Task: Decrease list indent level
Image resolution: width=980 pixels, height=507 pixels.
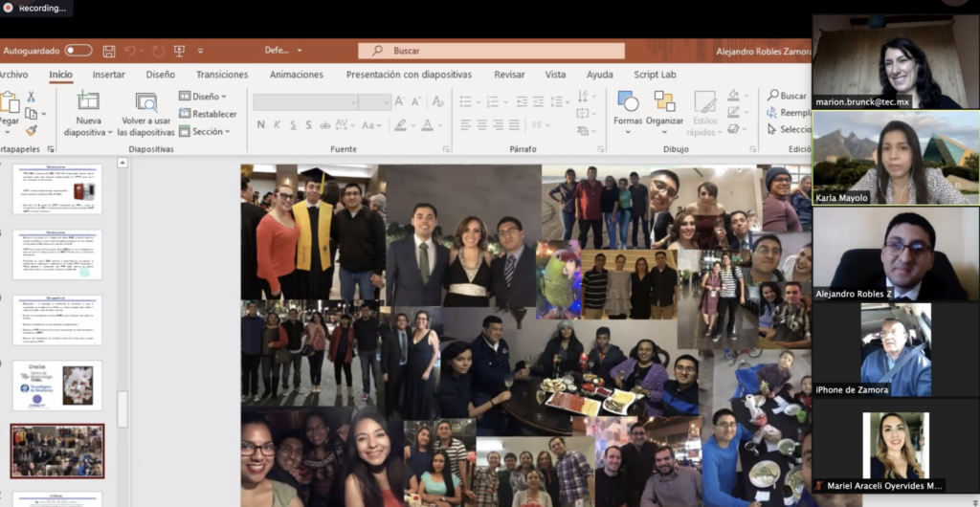Action: point(522,101)
